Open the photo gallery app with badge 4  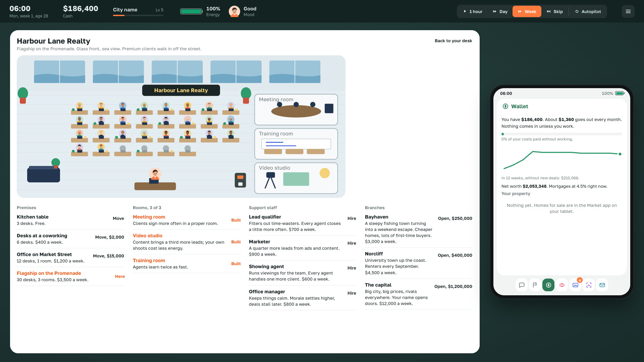pos(575,285)
